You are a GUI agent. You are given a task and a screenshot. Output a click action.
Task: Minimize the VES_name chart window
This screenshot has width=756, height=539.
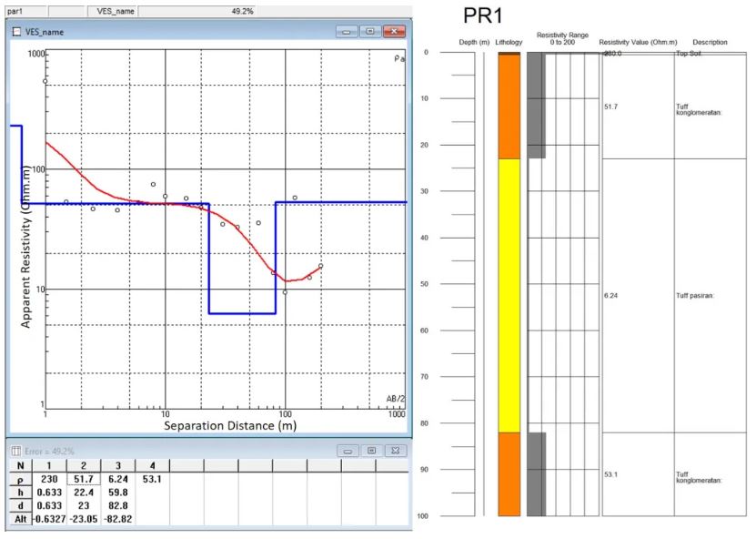tap(347, 31)
